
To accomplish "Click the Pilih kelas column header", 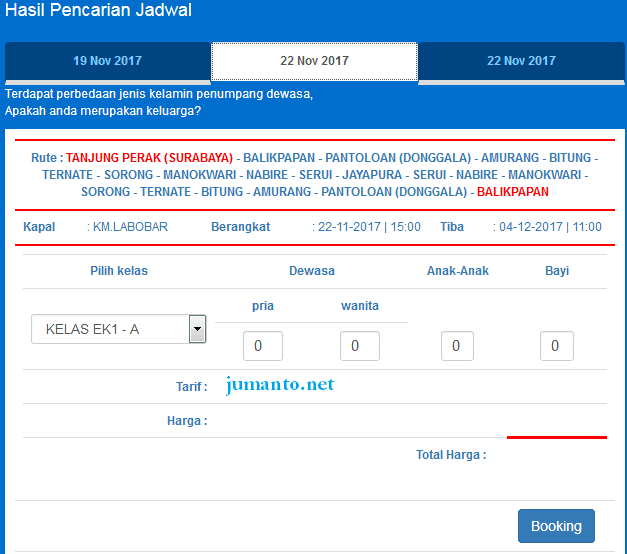I will coord(119,271).
